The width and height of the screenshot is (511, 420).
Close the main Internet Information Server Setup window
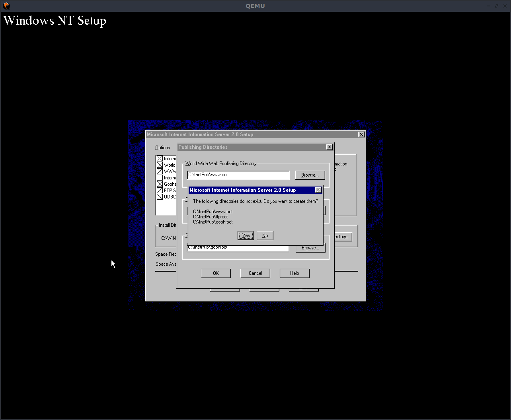[x=361, y=134]
